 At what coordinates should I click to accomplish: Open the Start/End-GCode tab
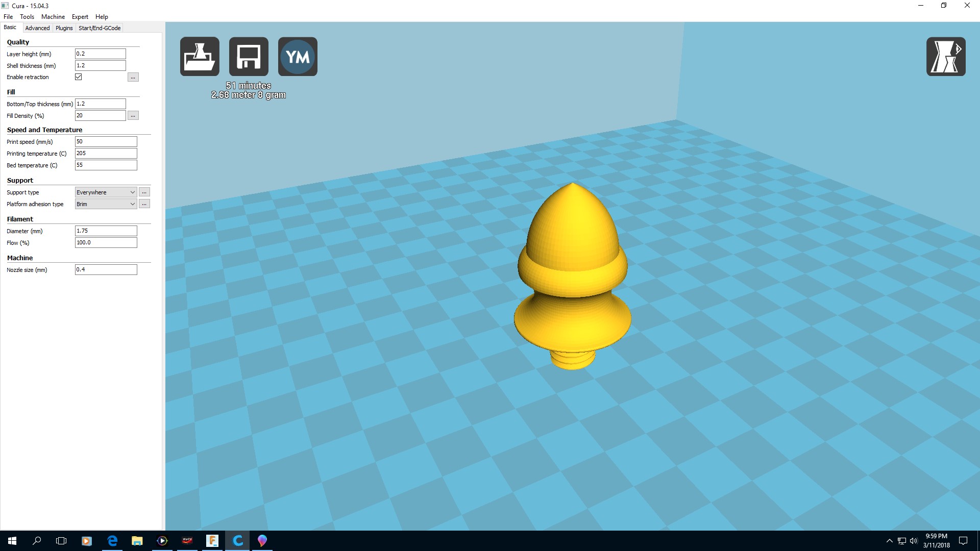coord(100,28)
